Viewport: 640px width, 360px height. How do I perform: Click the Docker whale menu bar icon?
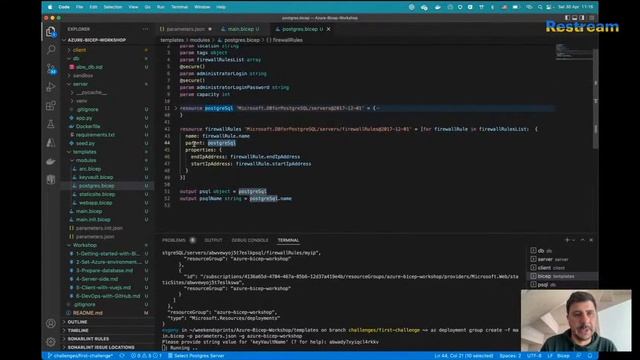click(438, 7)
